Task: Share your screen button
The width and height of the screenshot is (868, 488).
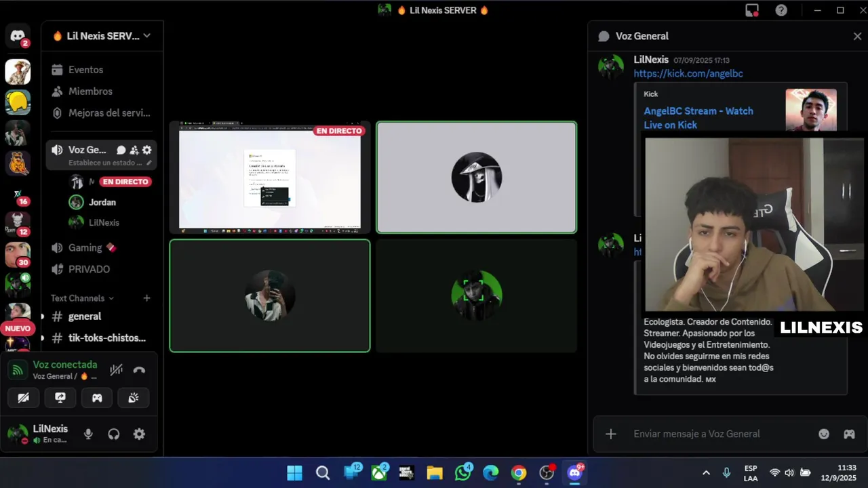Action: [60, 398]
